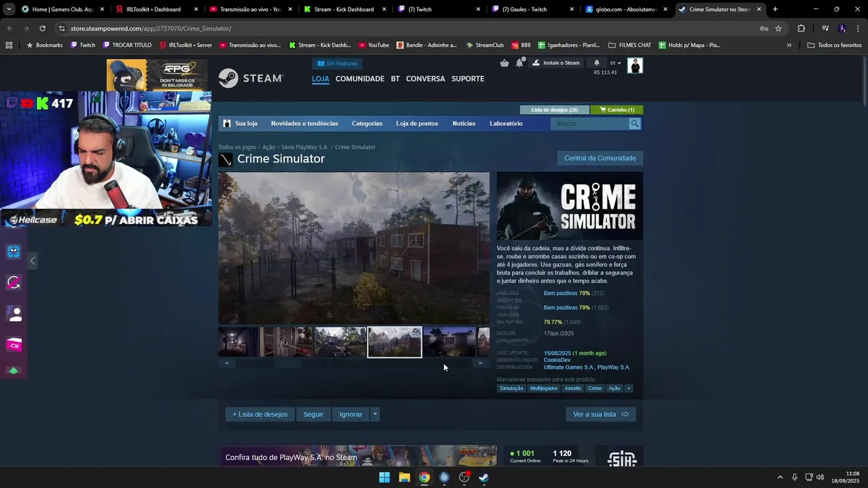Open Chrome bookmark Twitch
868x488 pixels.
(x=82, y=45)
